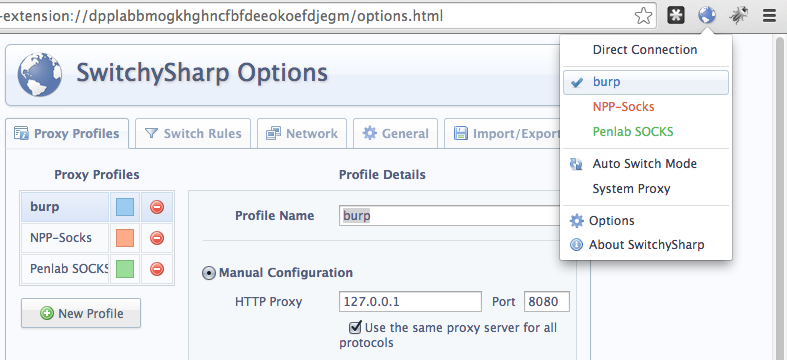Toggle 'Use the same proxy server' checkbox
The height and width of the screenshot is (360, 787).
[356, 327]
